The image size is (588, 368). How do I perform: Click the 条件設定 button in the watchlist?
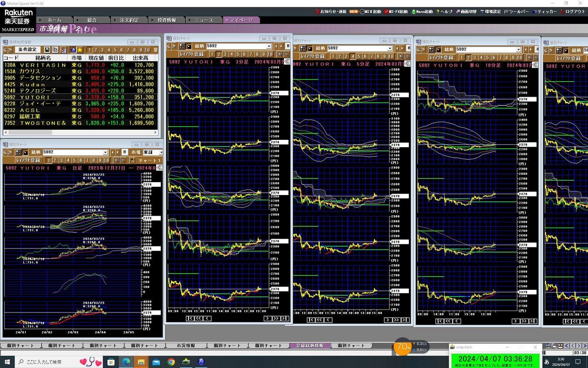point(27,50)
